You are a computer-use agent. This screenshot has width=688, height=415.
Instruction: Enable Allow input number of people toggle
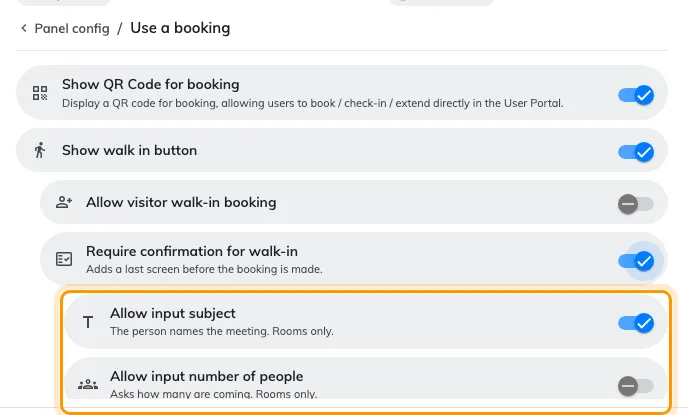point(636,386)
